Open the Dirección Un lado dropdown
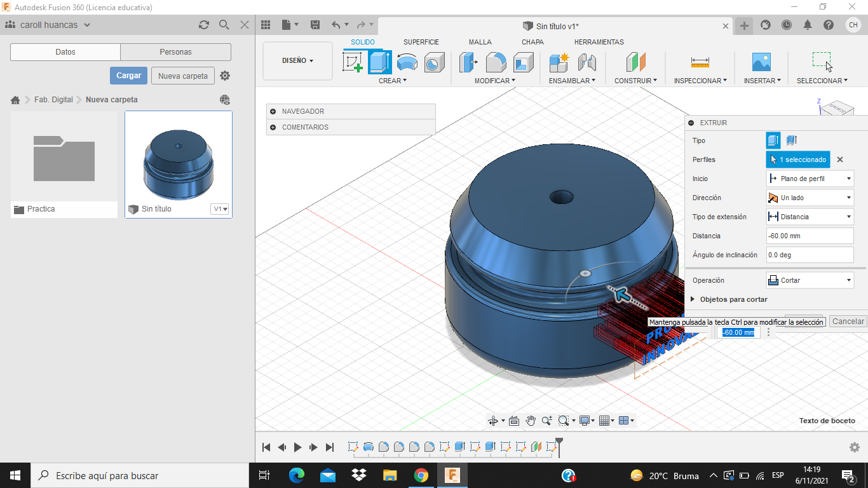 (810, 198)
